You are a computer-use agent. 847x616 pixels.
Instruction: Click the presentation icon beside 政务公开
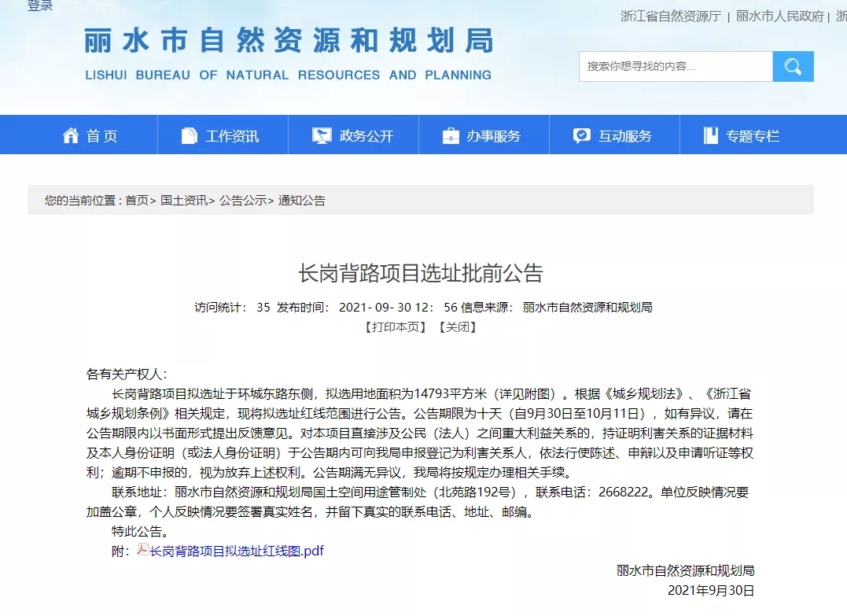click(322, 135)
